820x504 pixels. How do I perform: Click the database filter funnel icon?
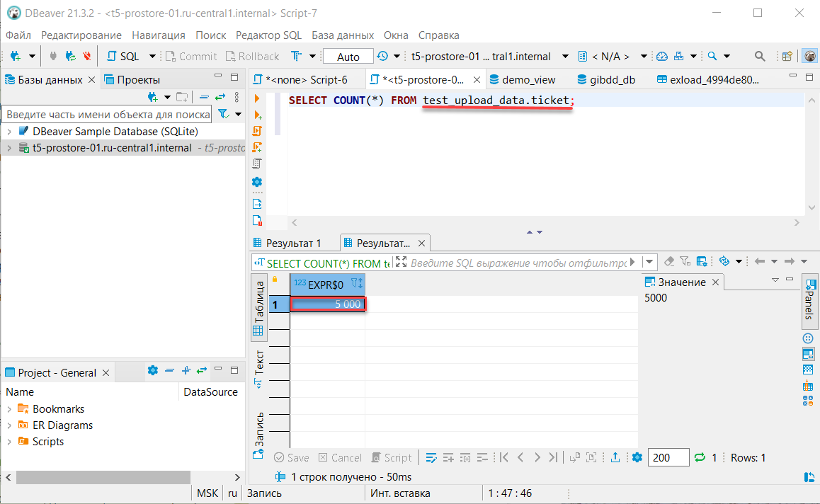[x=223, y=114]
